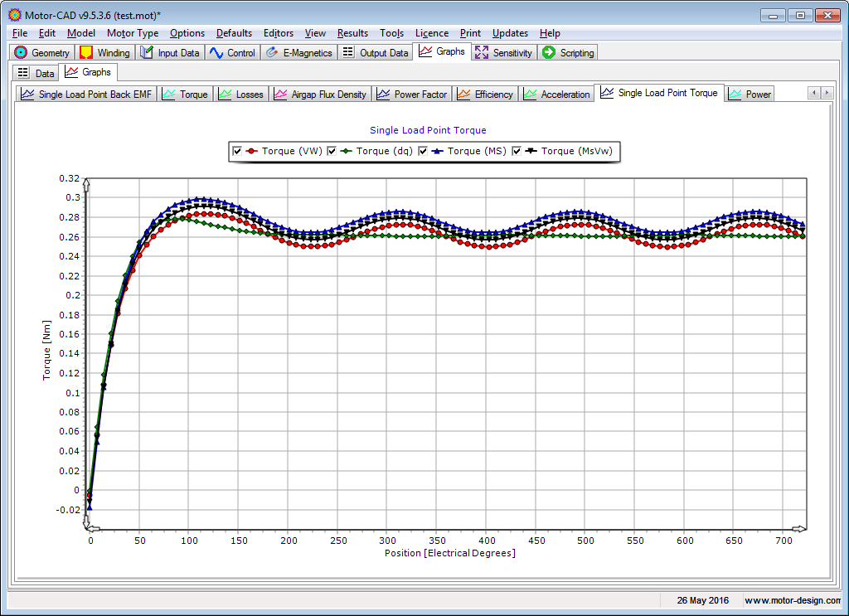This screenshot has width=849, height=616.
Task: Select the Data sub-tab
Action: coord(36,73)
